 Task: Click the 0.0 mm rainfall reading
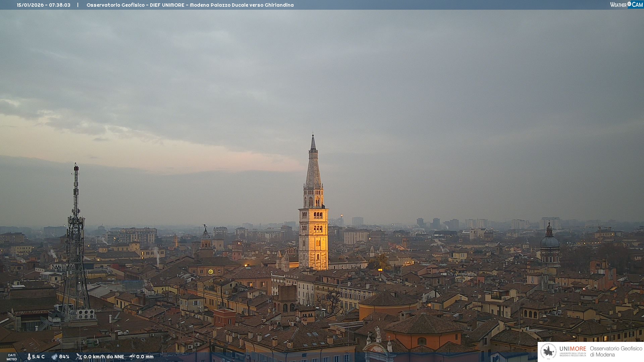point(145,357)
